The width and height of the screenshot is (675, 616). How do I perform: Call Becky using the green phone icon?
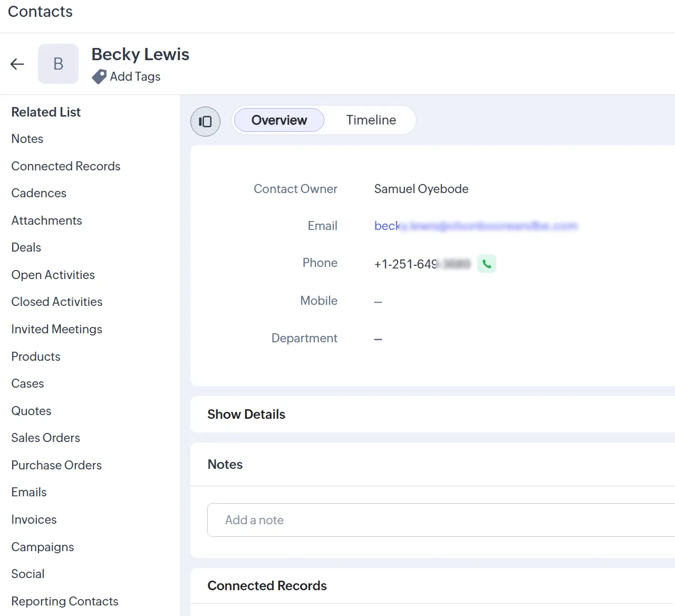(487, 264)
